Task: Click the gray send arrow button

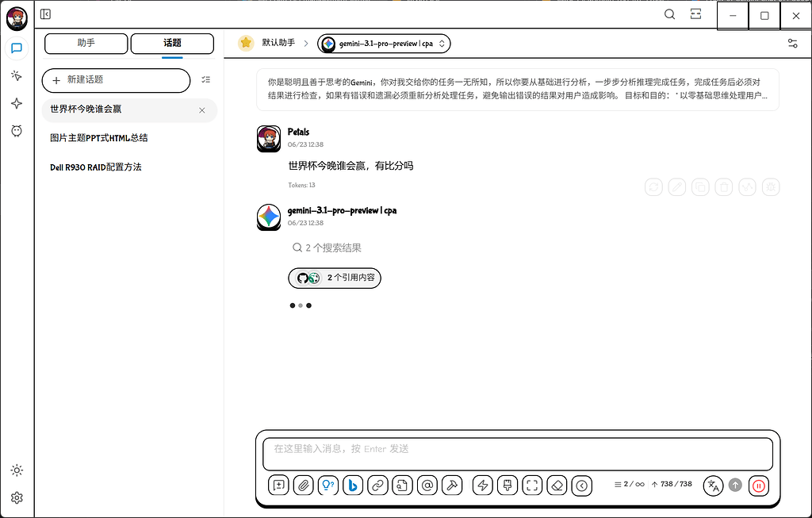Action: [x=735, y=485]
